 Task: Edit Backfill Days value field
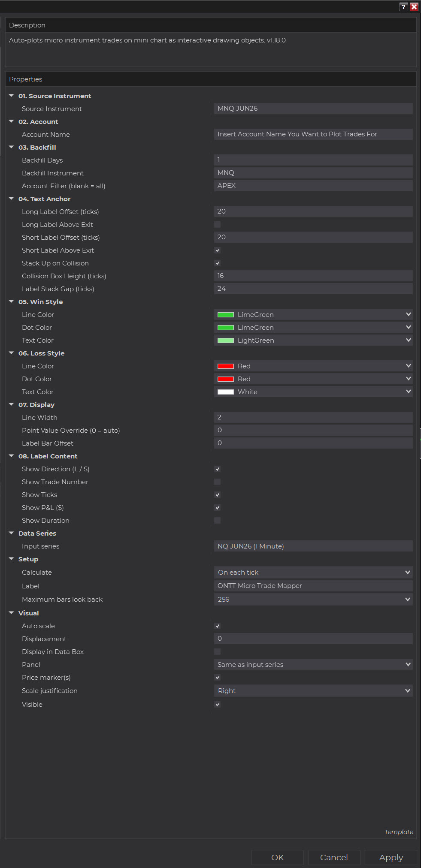[313, 160]
